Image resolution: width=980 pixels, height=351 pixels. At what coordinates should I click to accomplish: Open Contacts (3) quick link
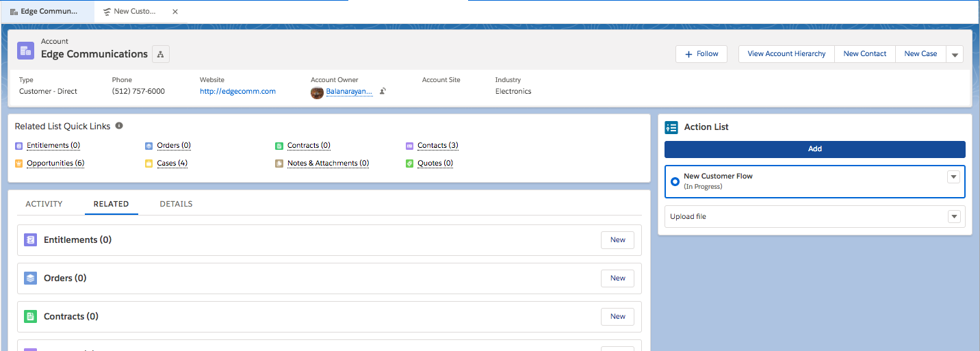click(438, 146)
